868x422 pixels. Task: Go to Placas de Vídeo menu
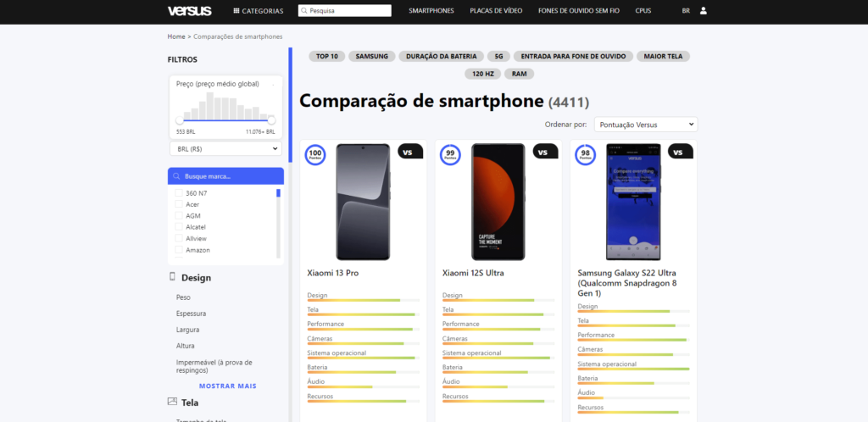496,11
